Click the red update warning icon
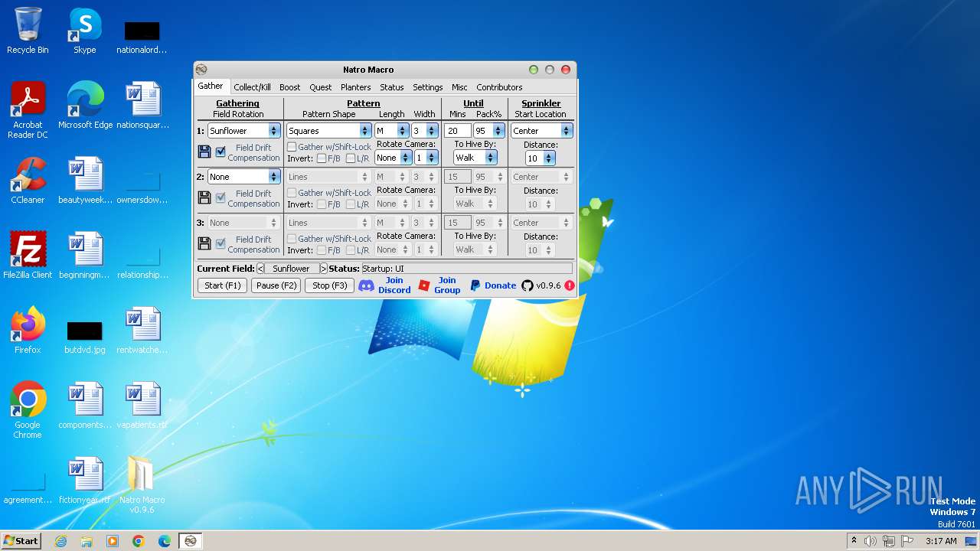980x551 pixels. click(x=570, y=285)
